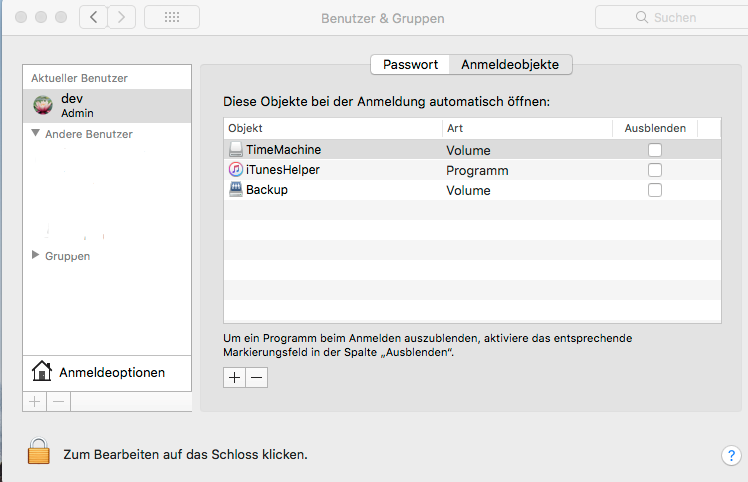Viewport: 748px width, 482px height.
Task: Click the dev user avatar
Action: [x=43, y=105]
